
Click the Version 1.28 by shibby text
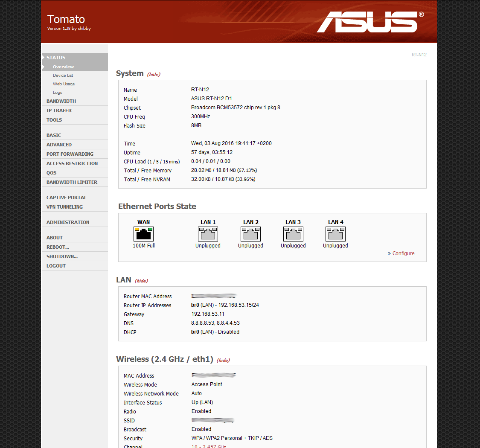pos(69,29)
